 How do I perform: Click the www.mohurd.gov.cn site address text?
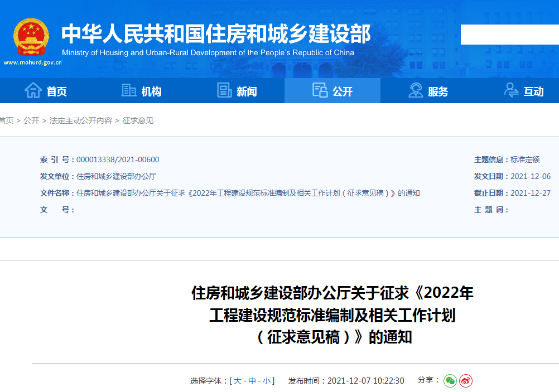point(32,62)
